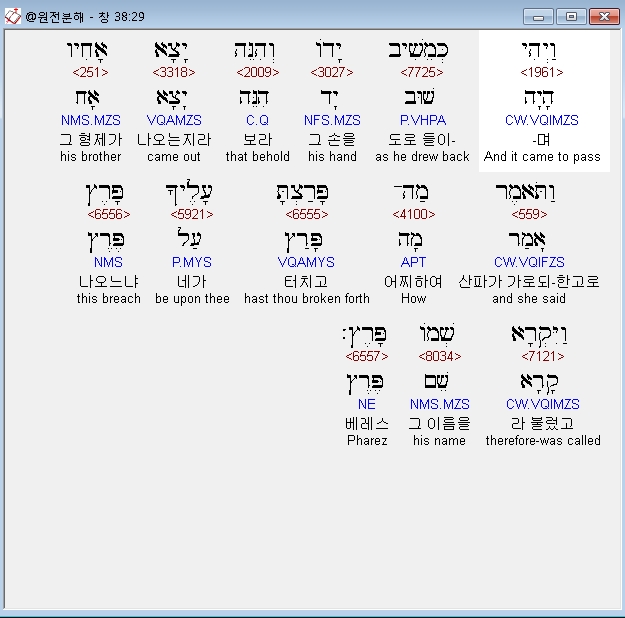This screenshot has height=618, width=625.
Task: Click the parsing code P.VHPA
Action: coord(423,120)
